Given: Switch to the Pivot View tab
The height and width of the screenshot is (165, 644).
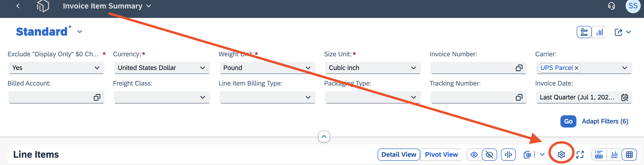Looking at the screenshot, I should click(x=441, y=154).
